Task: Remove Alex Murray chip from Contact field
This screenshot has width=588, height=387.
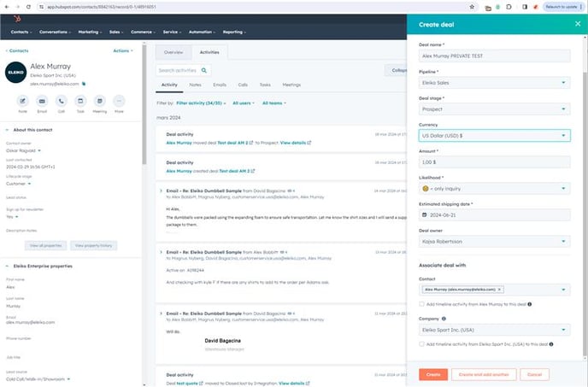Action: 499,290
